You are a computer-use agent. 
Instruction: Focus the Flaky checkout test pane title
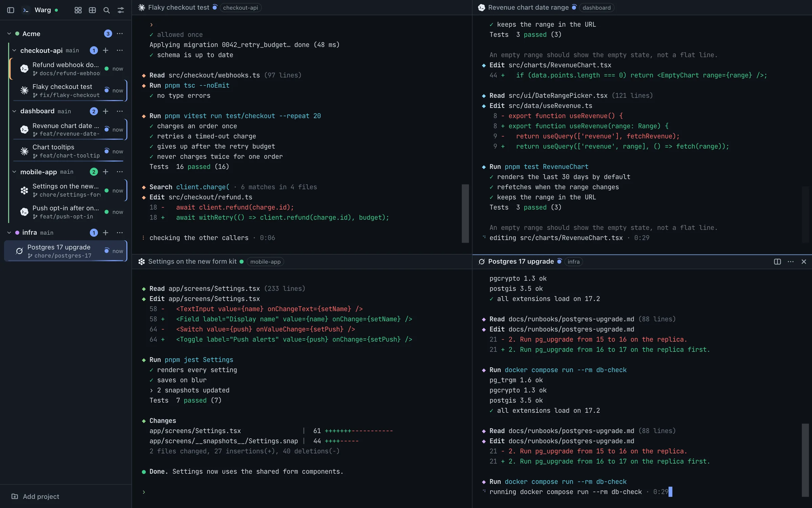(x=179, y=7)
